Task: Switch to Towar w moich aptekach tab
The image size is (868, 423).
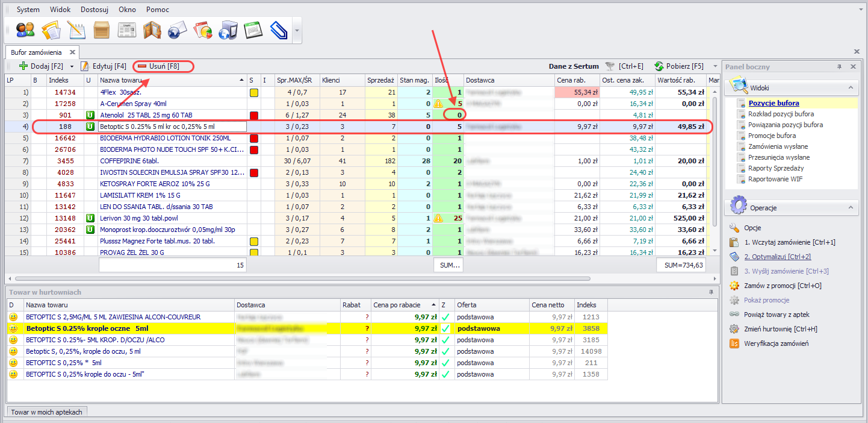Action: tap(47, 412)
